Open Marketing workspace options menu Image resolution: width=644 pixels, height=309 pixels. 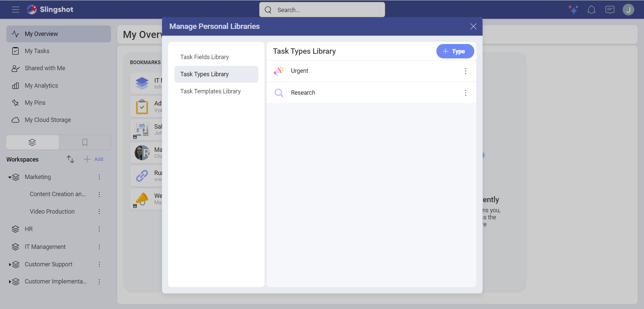click(x=99, y=177)
